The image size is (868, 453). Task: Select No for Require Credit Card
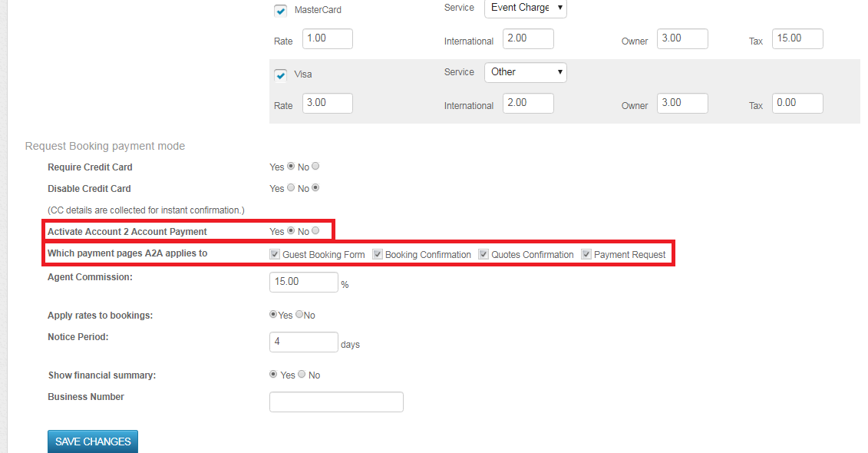click(315, 166)
